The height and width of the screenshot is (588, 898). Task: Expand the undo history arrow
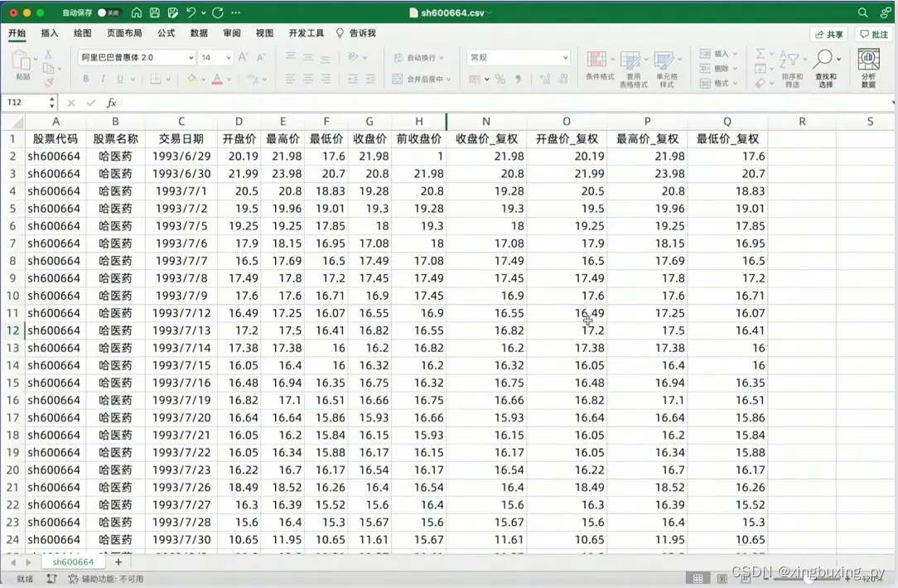(203, 12)
